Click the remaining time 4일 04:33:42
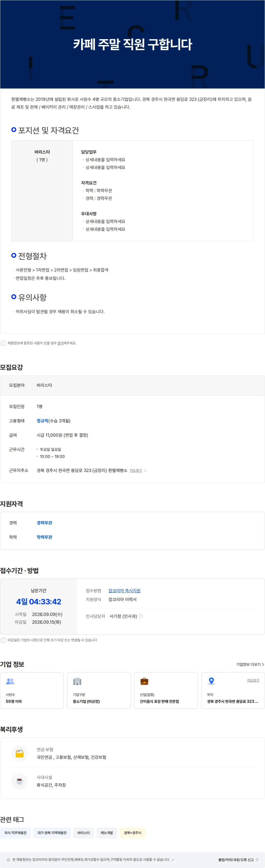 tap(39, 601)
